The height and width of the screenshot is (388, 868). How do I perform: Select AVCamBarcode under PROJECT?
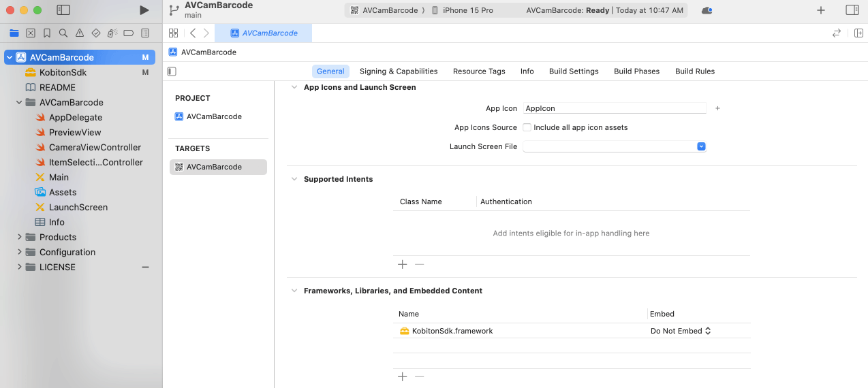pyautogui.click(x=208, y=116)
